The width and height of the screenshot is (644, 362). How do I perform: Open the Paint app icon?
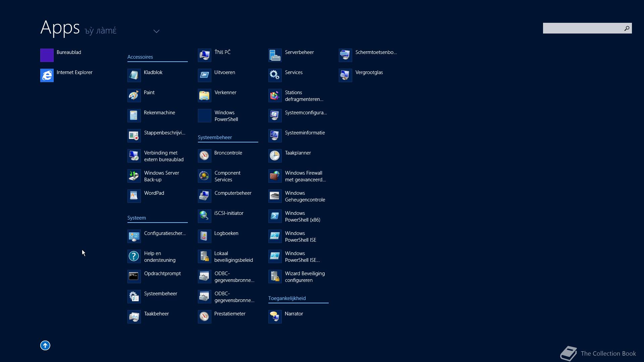coord(134,96)
